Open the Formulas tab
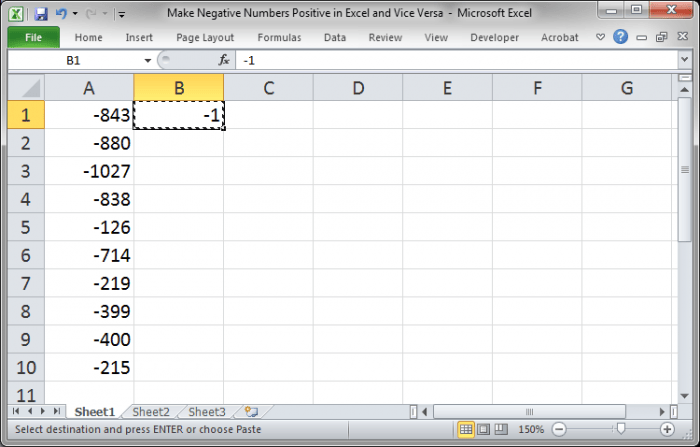 tap(279, 38)
